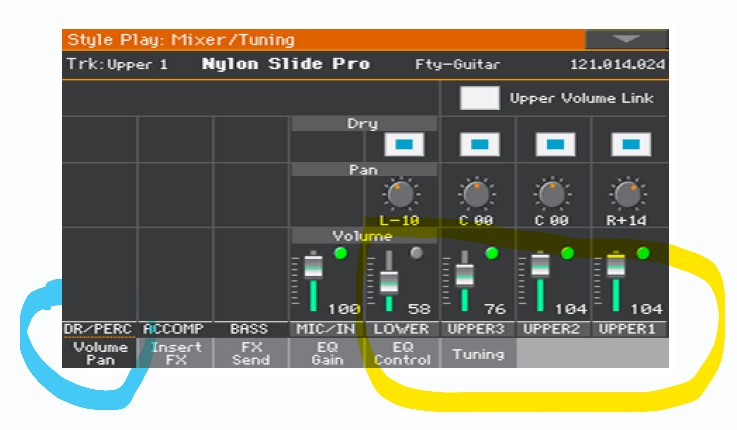Image resolution: width=737 pixels, height=430 pixels.
Task: Switch to the Insert FX tab
Action: point(176,353)
